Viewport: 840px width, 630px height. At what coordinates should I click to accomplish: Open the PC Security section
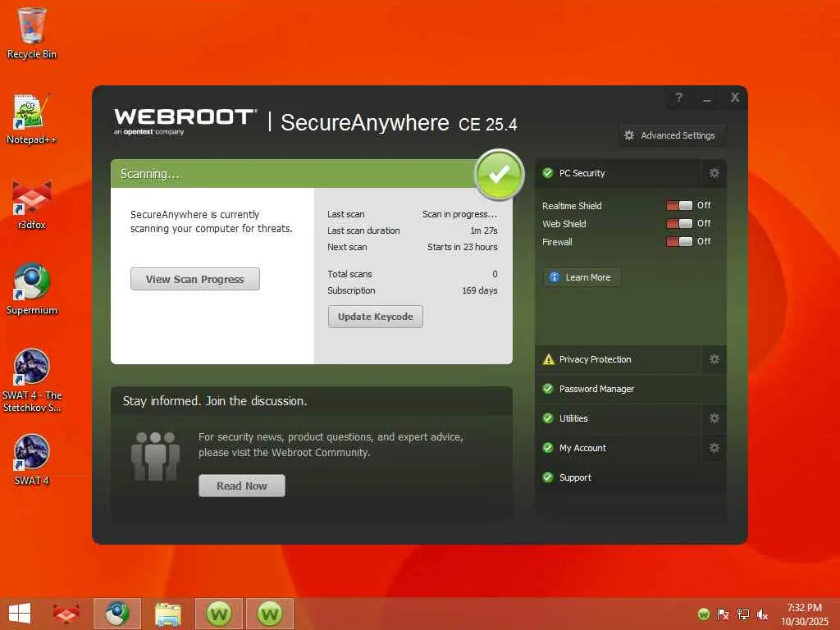(x=619, y=173)
